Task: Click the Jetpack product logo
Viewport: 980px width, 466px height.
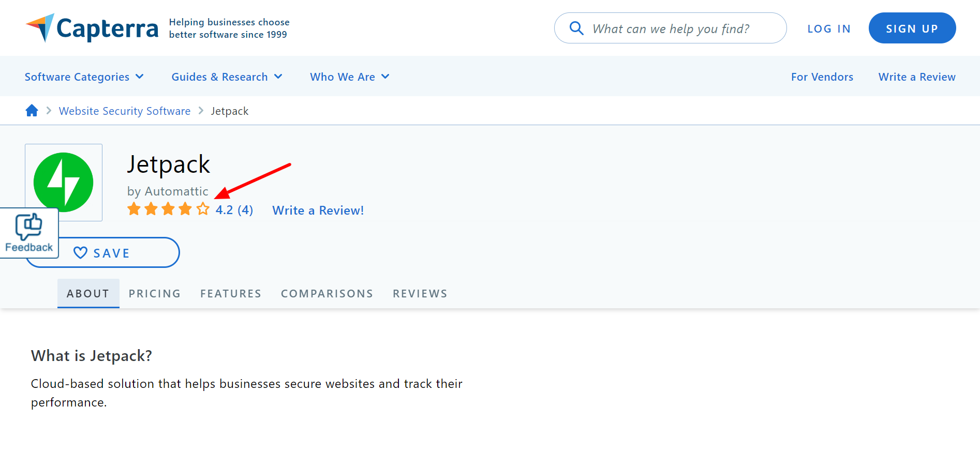Action: pos(64,182)
